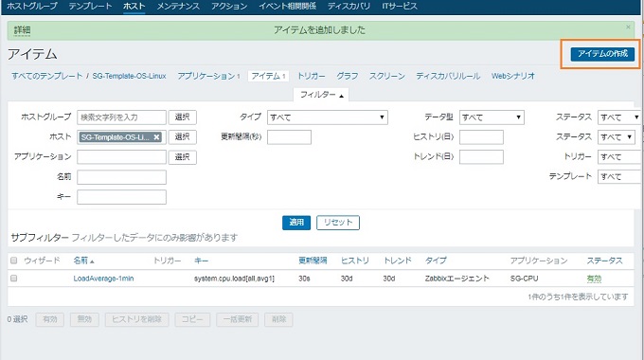The width and height of the screenshot is (644, 360).
Task: Open the first ステータス dropdown
Action: click(619, 117)
